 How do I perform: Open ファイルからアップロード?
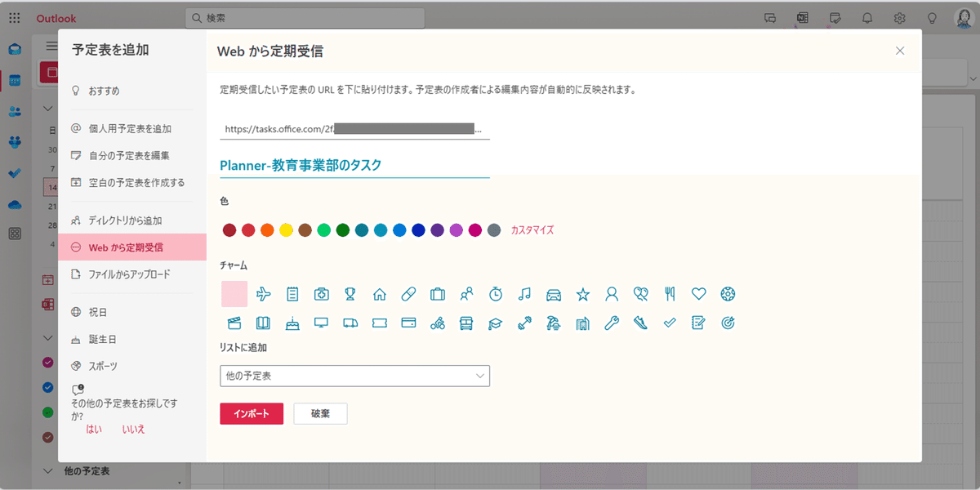point(132,274)
